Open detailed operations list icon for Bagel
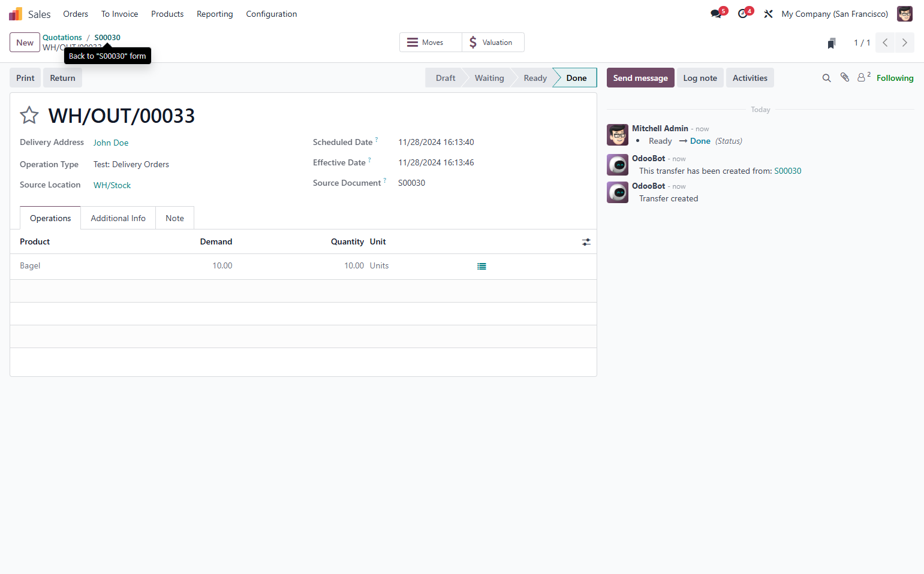The width and height of the screenshot is (924, 574). tap(481, 266)
